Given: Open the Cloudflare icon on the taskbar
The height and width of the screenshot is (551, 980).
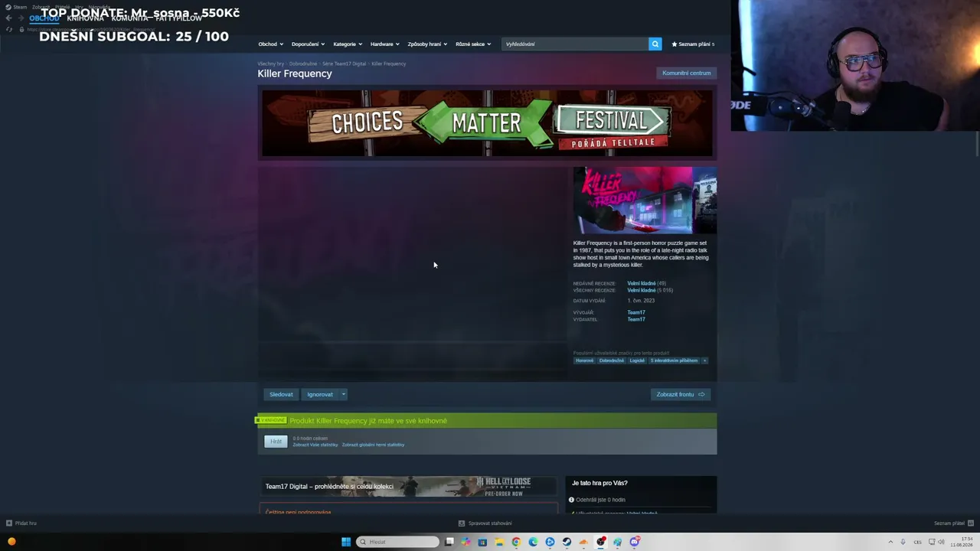Looking at the screenshot, I should tap(583, 542).
